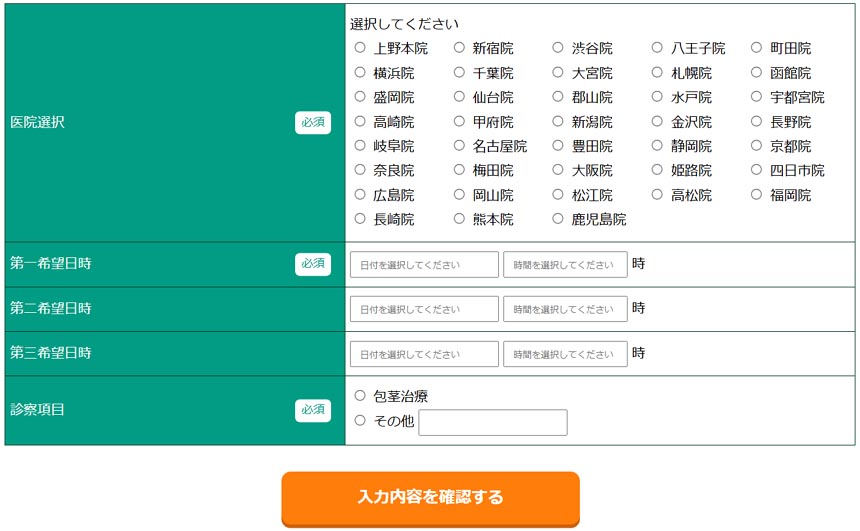The image size is (860, 531).
Task: Choose the 大阪院 clinic option
Action: (x=558, y=171)
